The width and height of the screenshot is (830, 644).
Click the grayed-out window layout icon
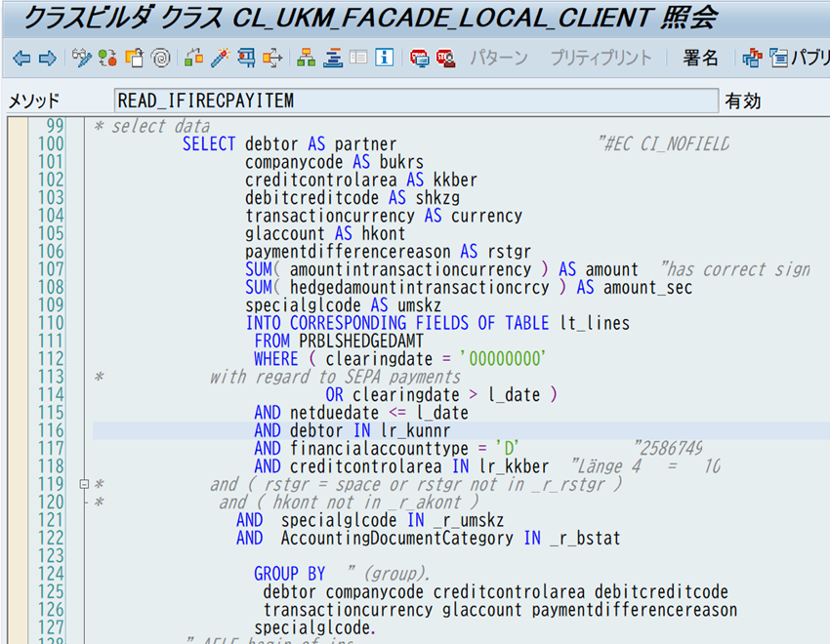tap(358, 58)
